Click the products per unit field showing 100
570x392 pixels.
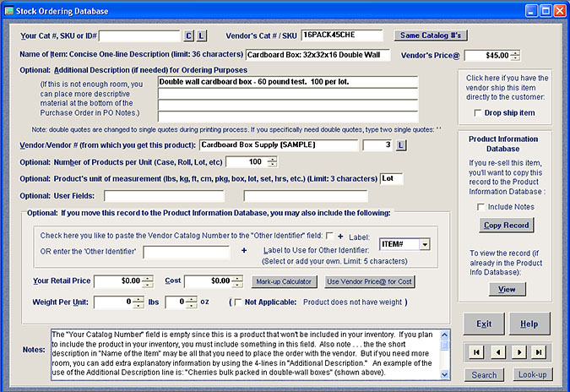[x=247, y=162]
